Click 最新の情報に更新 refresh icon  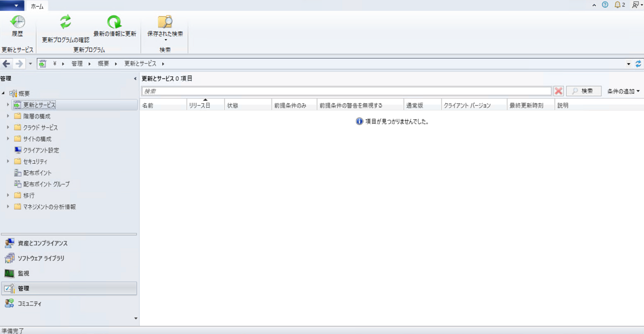tap(114, 22)
